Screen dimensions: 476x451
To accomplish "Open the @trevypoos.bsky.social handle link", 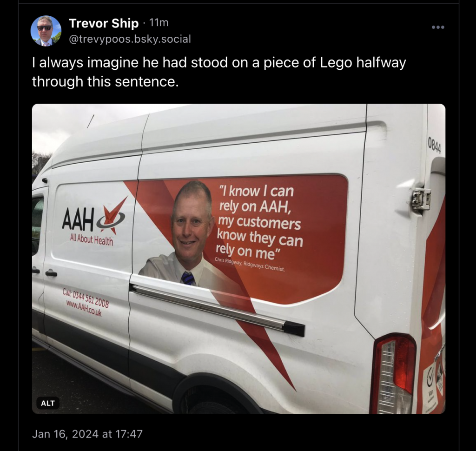I will [x=130, y=39].
